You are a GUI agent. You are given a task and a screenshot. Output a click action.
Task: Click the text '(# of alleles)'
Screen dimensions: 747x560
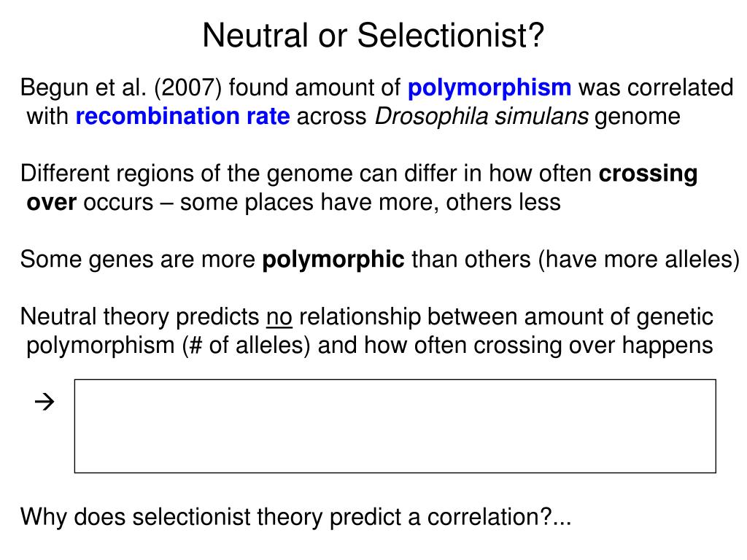pyautogui.click(x=247, y=346)
